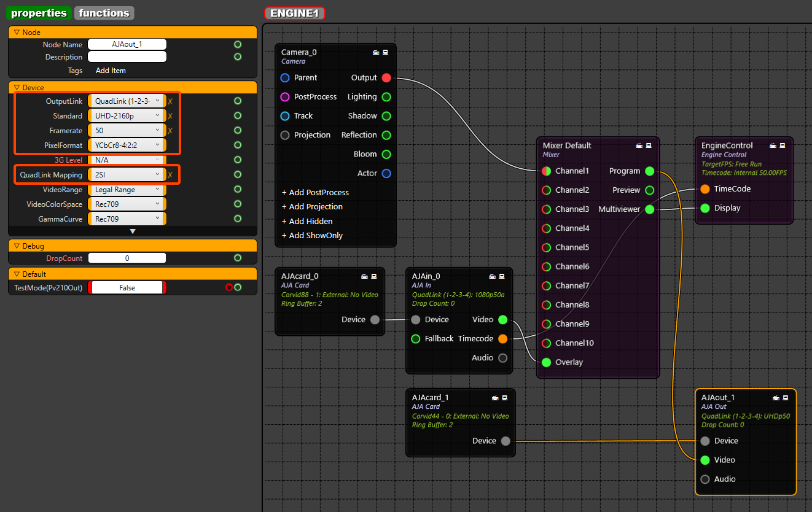
Task: Select the ENGINE1 tab
Action: tap(295, 13)
